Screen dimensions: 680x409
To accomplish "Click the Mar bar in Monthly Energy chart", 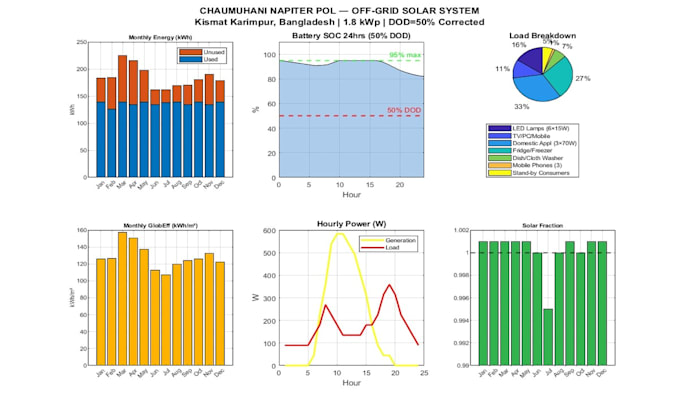I will pyautogui.click(x=123, y=116).
